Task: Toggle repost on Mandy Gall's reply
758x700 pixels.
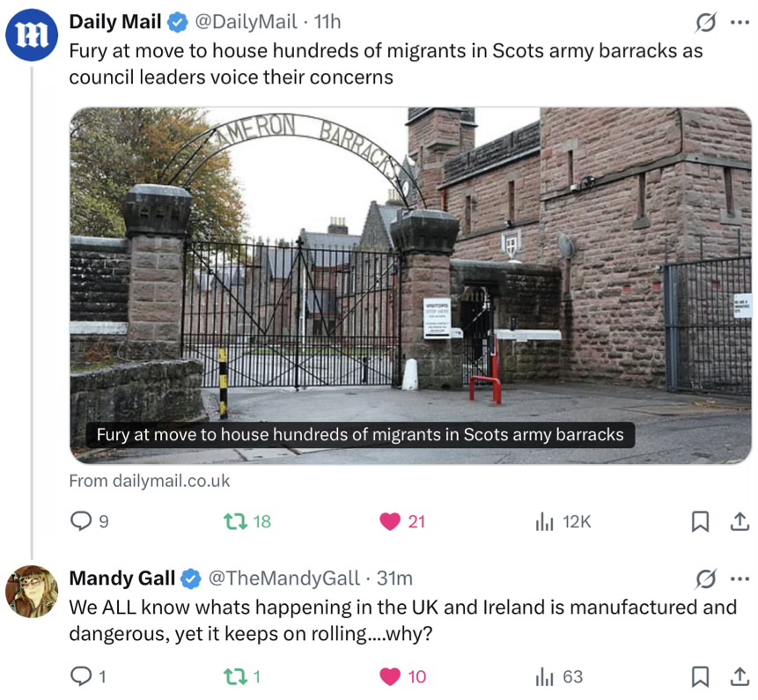Action: tap(235, 676)
